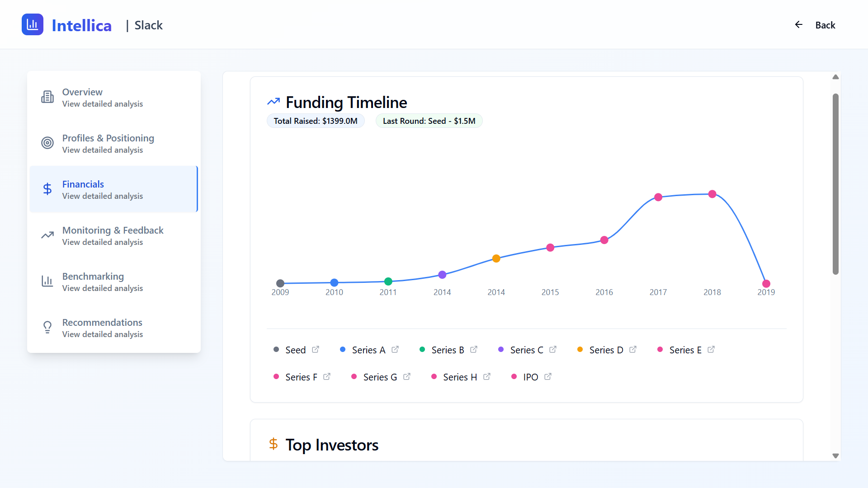Open external link icon next to IPO
Image resolution: width=868 pixels, height=488 pixels.
tap(548, 376)
